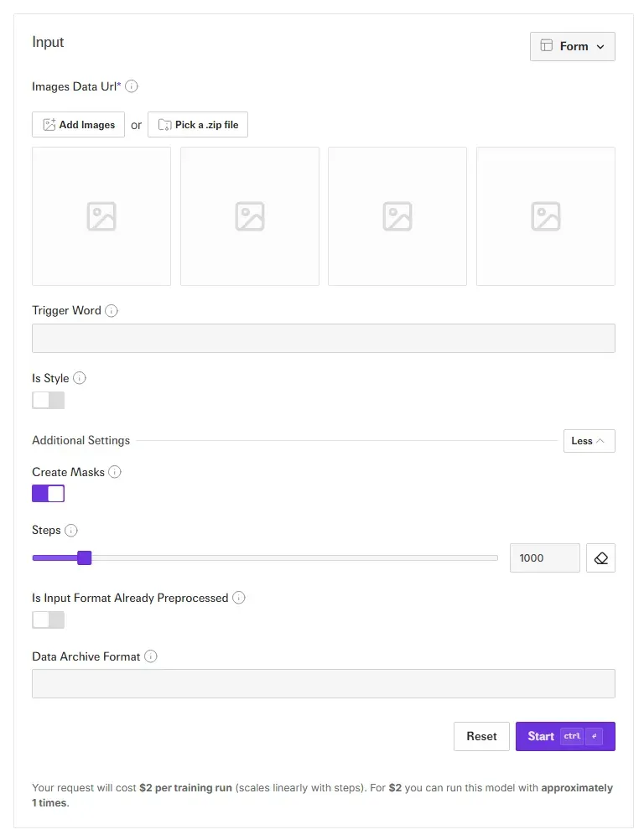Click info icon beside Create Masks
This screenshot has height=840, width=644.
tap(115, 472)
